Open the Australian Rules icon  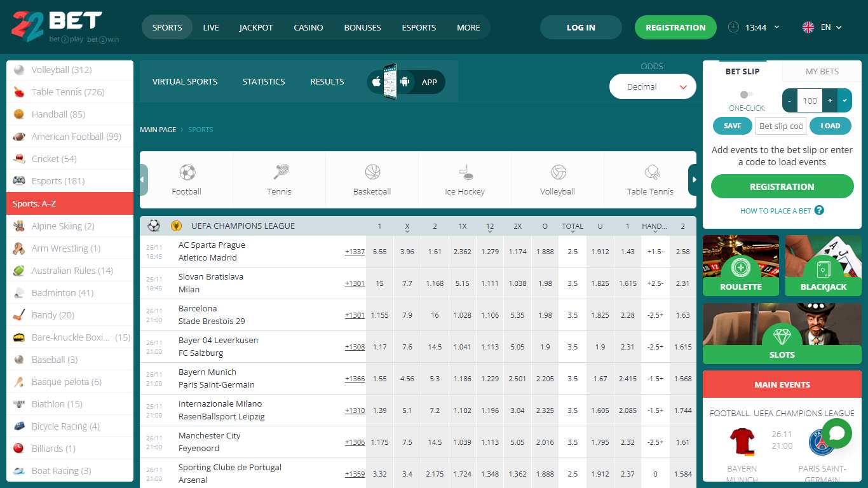[x=19, y=271]
